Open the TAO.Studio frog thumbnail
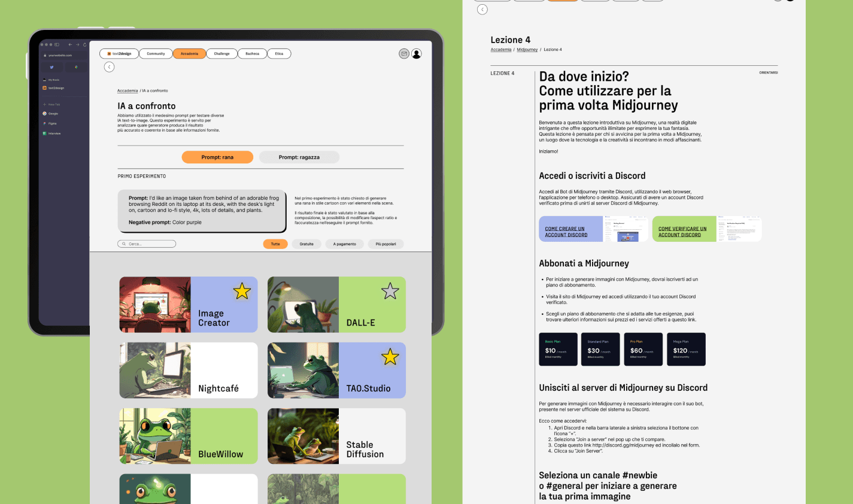Image resolution: width=853 pixels, height=504 pixels. point(303,371)
